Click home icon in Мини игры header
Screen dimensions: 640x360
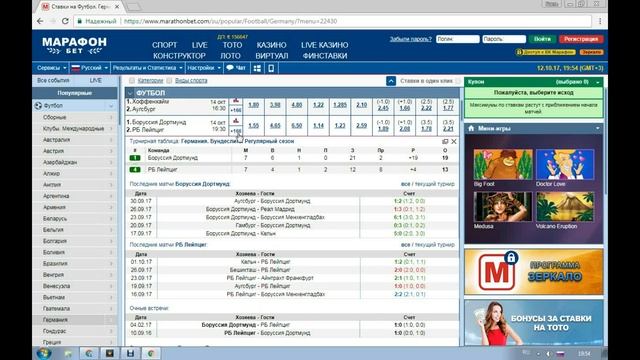471,128
